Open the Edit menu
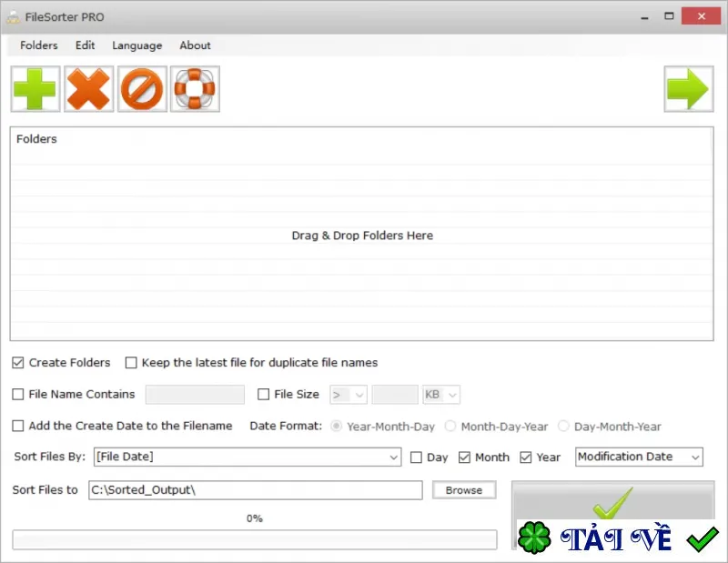728x563 pixels. (85, 45)
